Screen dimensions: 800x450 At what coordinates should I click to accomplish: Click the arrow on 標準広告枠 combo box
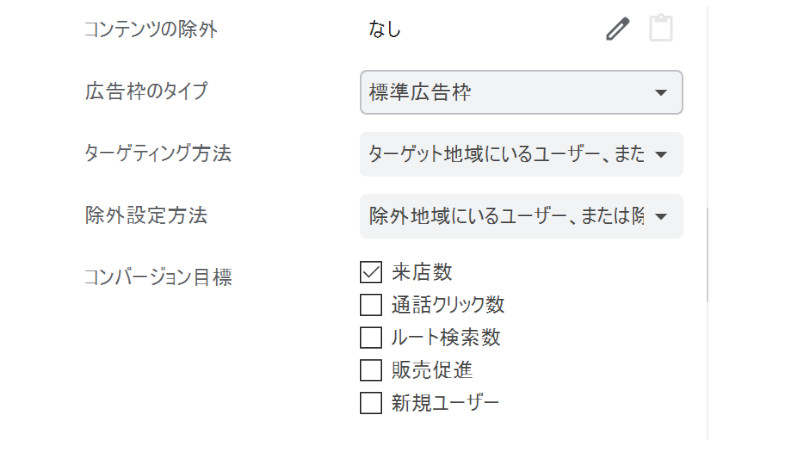click(x=661, y=93)
